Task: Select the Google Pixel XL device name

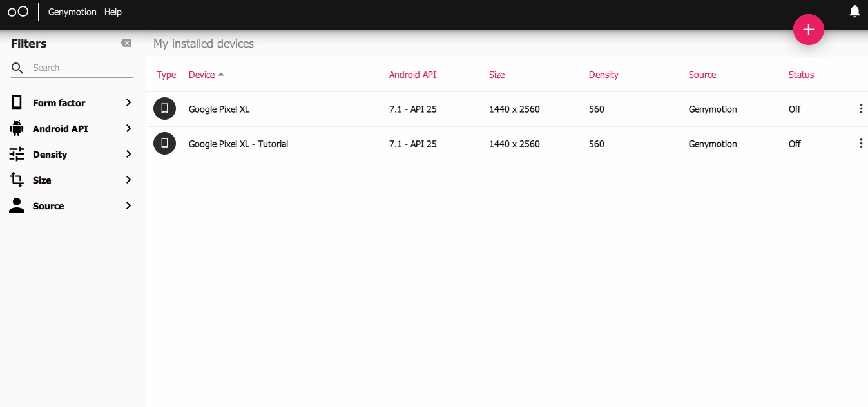Action: [x=219, y=109]
